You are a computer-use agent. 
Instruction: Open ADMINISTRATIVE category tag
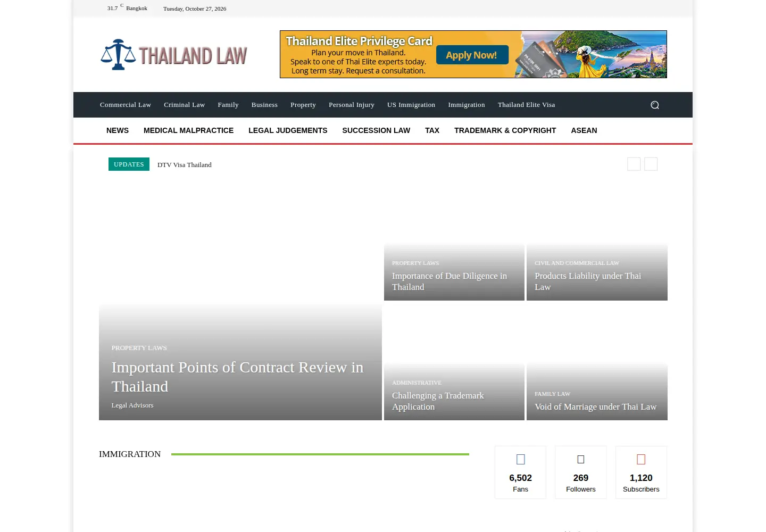[x=417, y=383]
